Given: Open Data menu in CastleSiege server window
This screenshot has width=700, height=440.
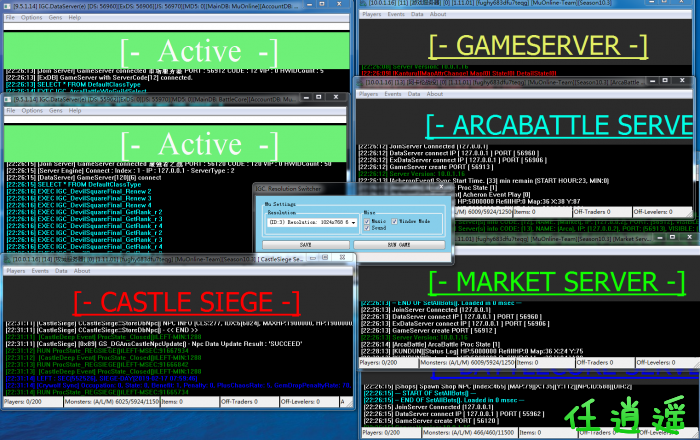Looking at the screenshot, I should [x=61, y=271].
